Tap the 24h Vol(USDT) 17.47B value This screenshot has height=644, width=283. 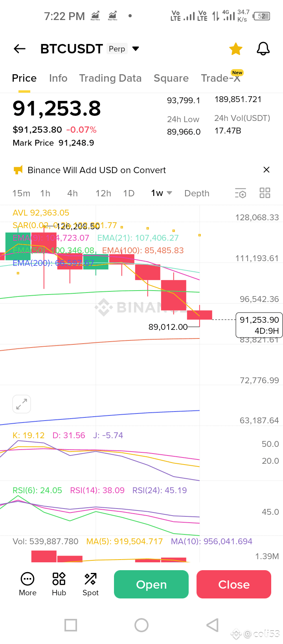coord(228,130)
